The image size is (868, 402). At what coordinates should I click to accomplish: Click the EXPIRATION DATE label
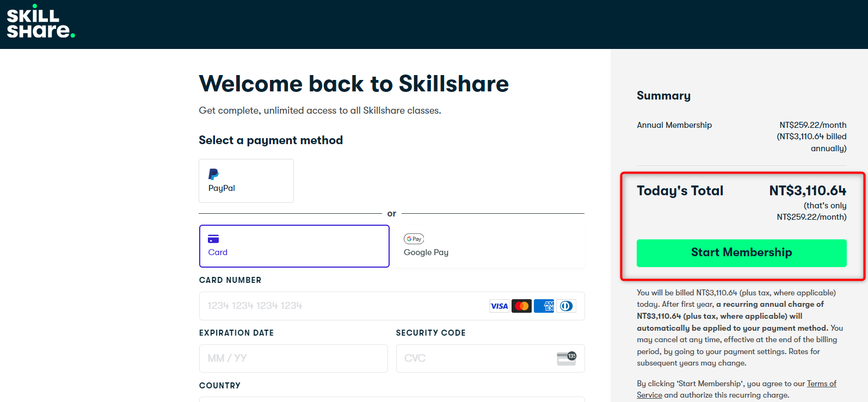tap(236, 333)
